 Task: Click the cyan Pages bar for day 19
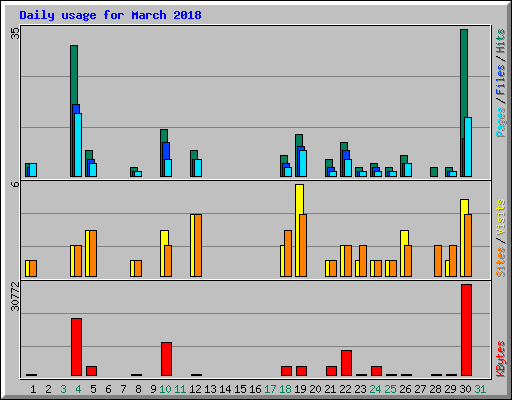click(303, 163)
